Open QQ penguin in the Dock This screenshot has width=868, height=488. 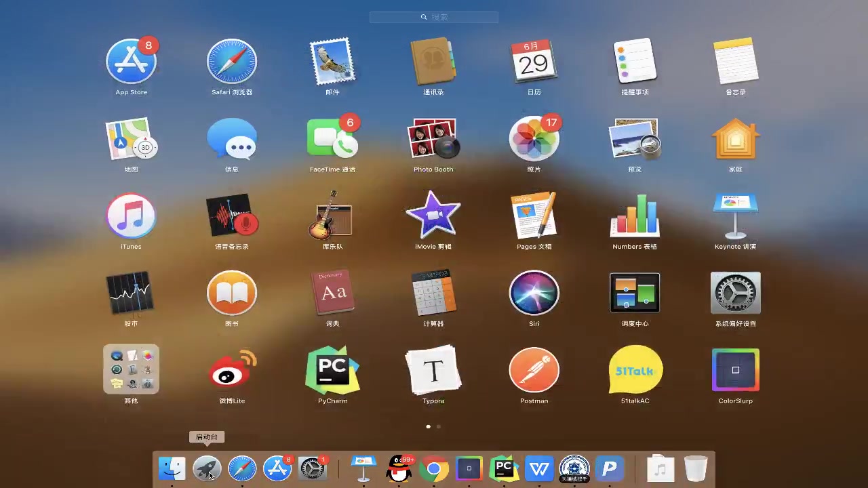coord(399,468)
